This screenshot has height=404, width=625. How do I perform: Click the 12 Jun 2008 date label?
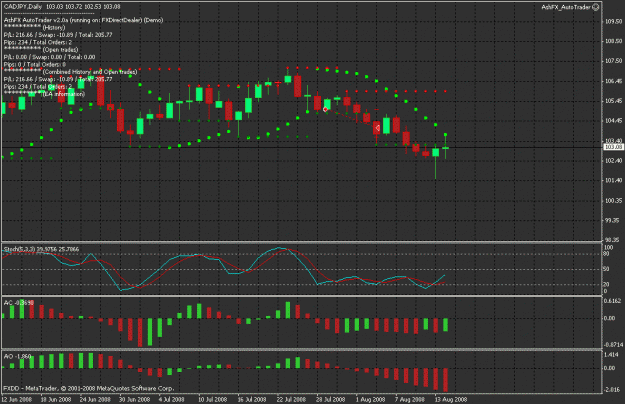[17, 399]
